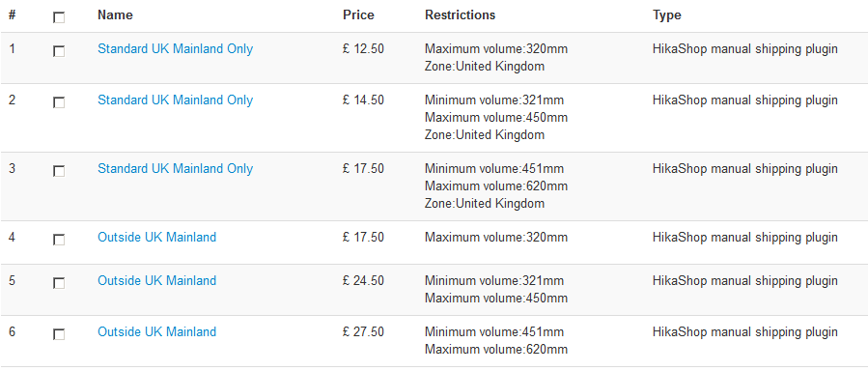Sort by the Name column header
The height and width of the screenshot is (371, 868).
(115, 14)
